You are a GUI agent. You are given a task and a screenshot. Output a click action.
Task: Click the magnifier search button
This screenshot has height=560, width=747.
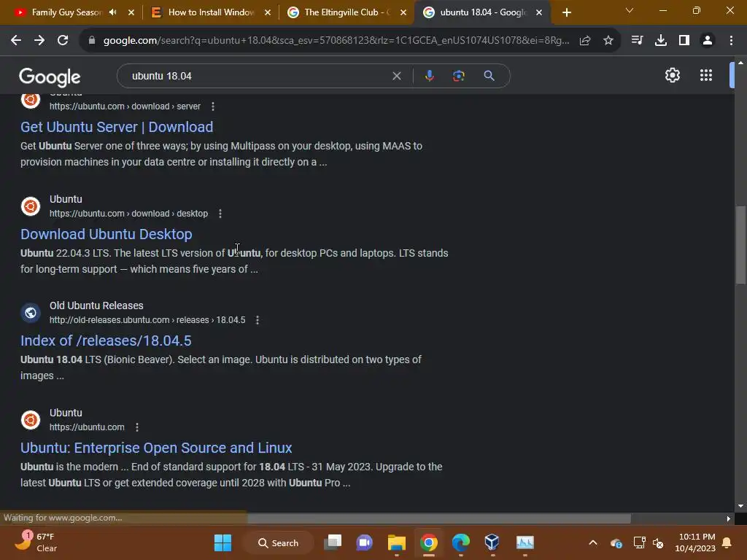(x=489, y=76)
